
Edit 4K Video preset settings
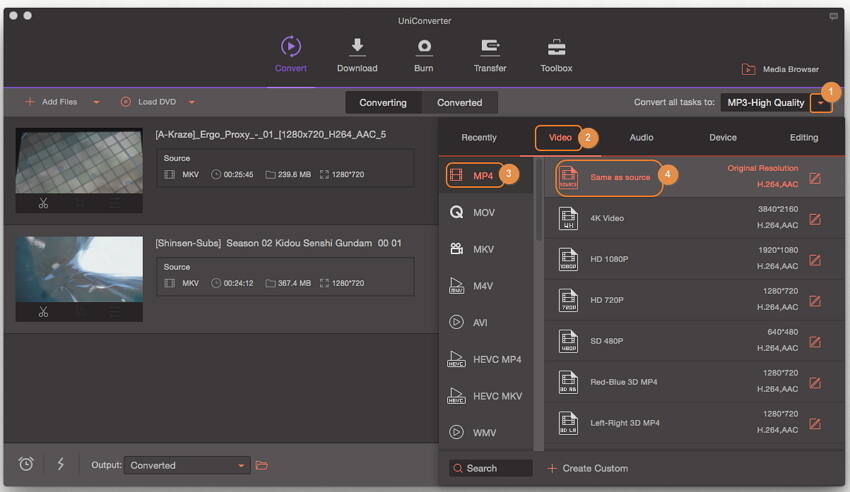click(815, 219)
